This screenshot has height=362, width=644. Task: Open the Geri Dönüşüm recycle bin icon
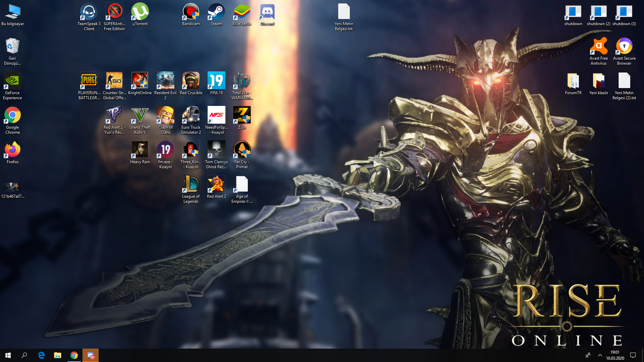click(13, 51)
